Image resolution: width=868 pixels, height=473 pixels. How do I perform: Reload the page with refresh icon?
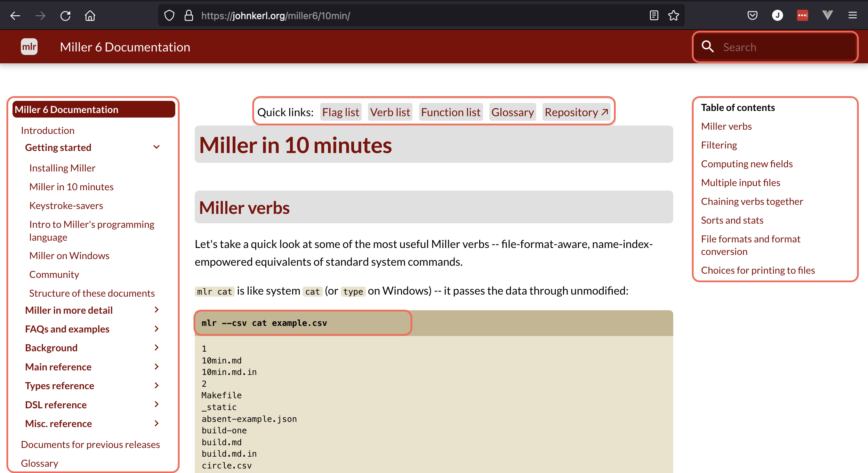pos(65,16)
